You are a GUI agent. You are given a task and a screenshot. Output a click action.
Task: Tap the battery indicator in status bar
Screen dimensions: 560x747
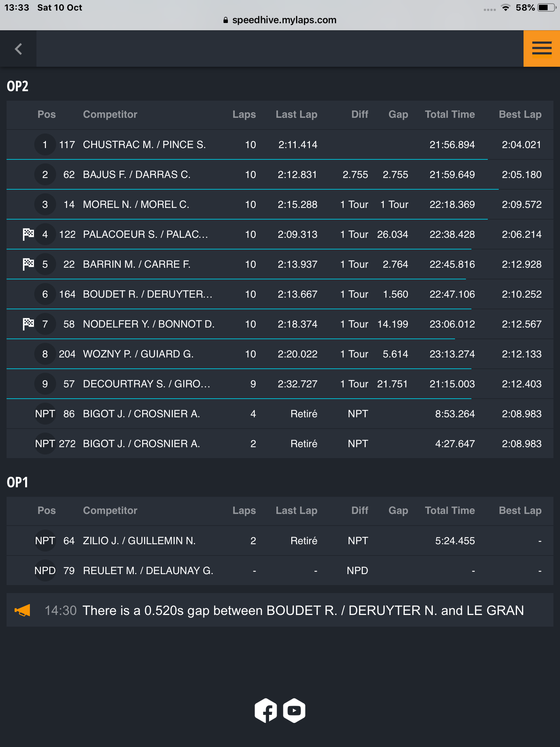[547, 8]
